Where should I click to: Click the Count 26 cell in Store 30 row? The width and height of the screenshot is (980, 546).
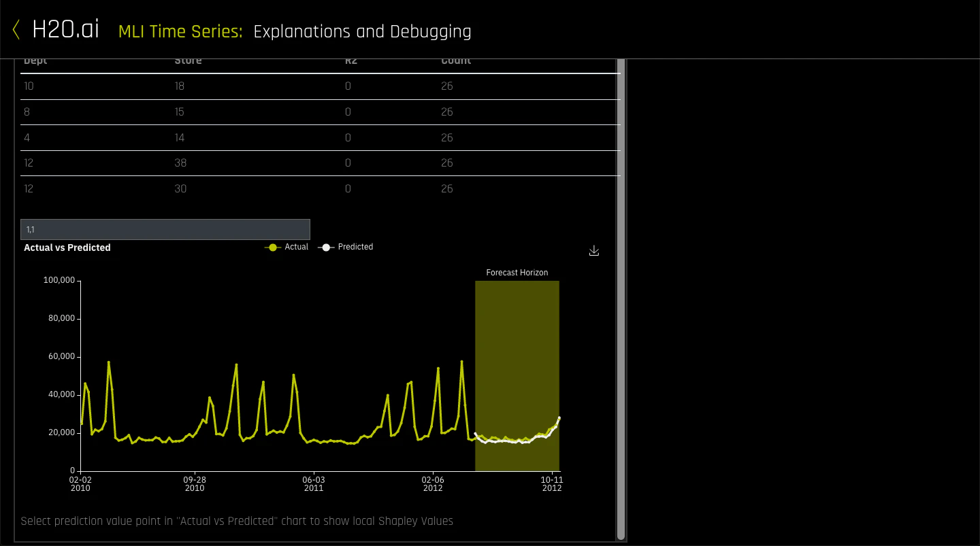click(446, 189)
